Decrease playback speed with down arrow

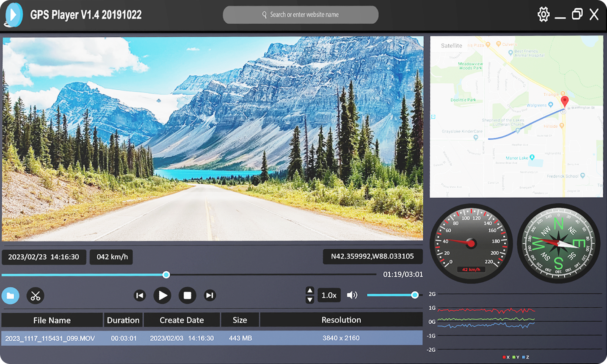[310, 300]
